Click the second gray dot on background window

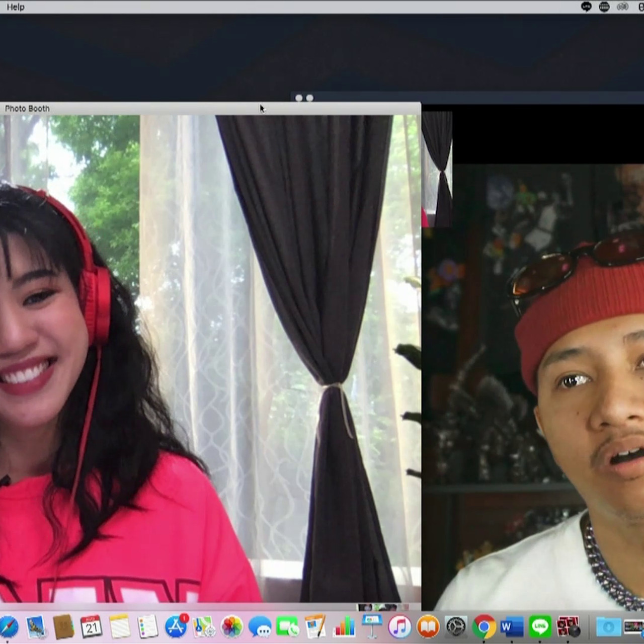coord(309,98)
